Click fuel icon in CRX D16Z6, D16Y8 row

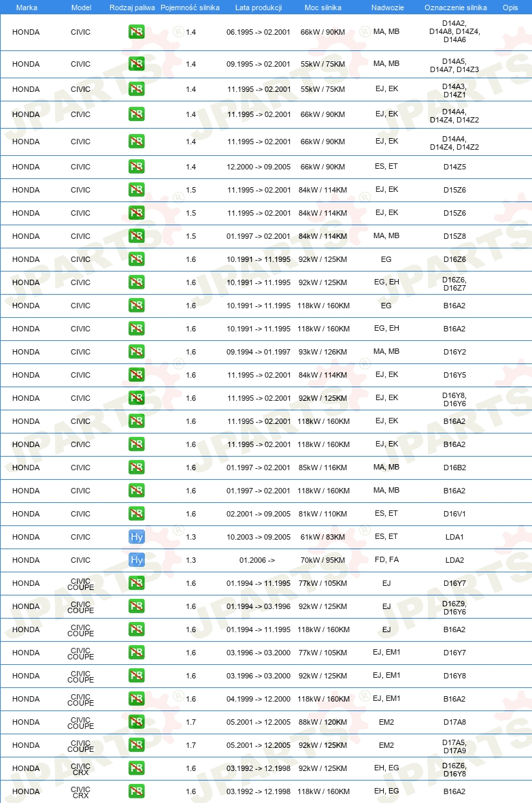pos(136,768)
